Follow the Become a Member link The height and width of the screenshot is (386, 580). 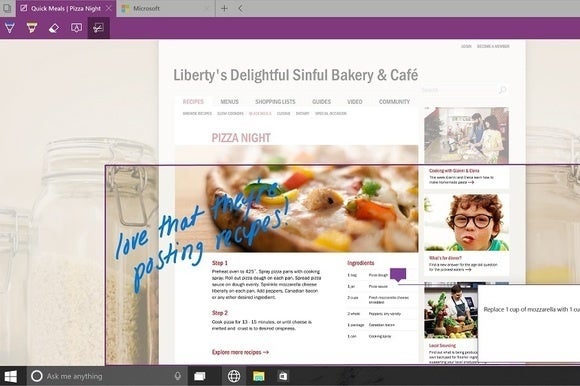tap(493, 46)
